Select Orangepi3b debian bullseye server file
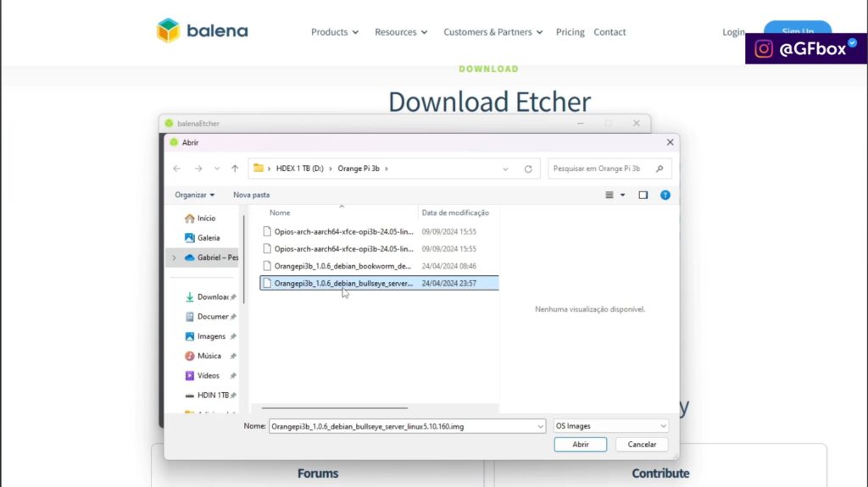 [x=379, y=283]
